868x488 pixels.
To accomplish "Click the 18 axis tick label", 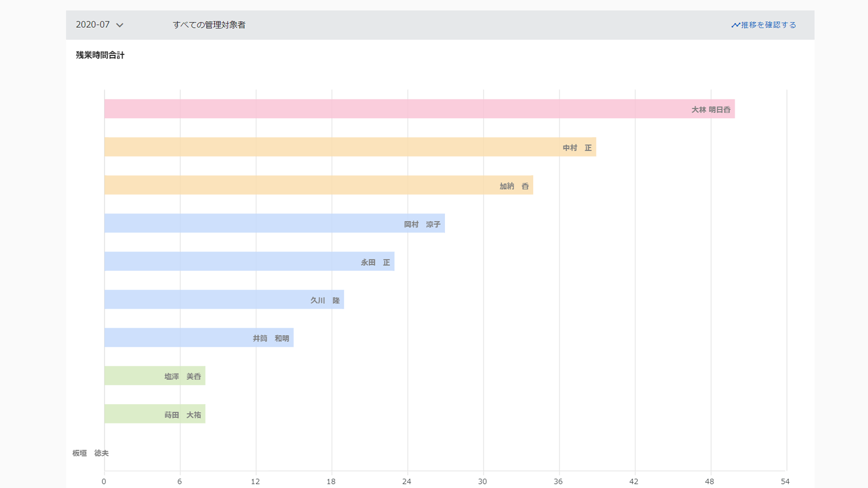I will click(331, 482).
